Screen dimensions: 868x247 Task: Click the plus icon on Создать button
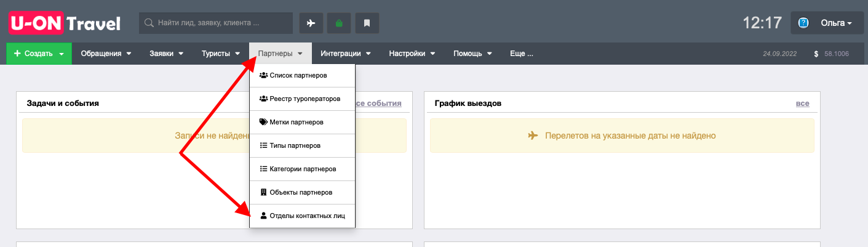tap(17, 54)
